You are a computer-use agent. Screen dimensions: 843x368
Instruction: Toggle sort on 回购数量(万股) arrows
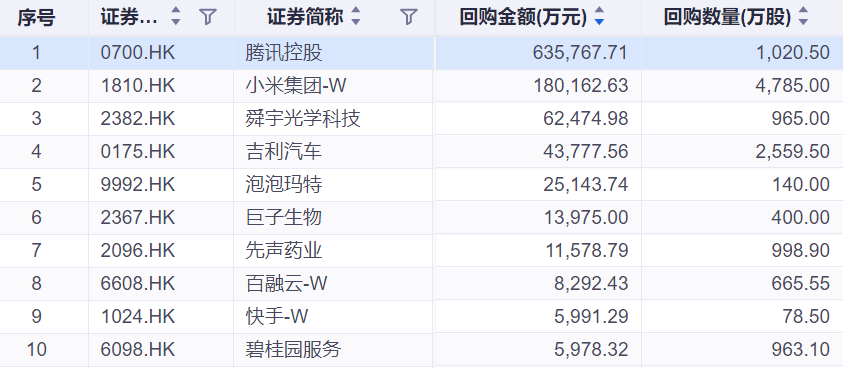pyautogui.click(x=803, y=17)
